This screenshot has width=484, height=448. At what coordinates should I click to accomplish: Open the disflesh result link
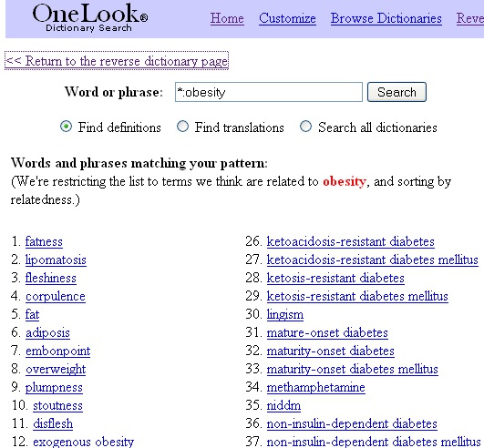[53, 423]
